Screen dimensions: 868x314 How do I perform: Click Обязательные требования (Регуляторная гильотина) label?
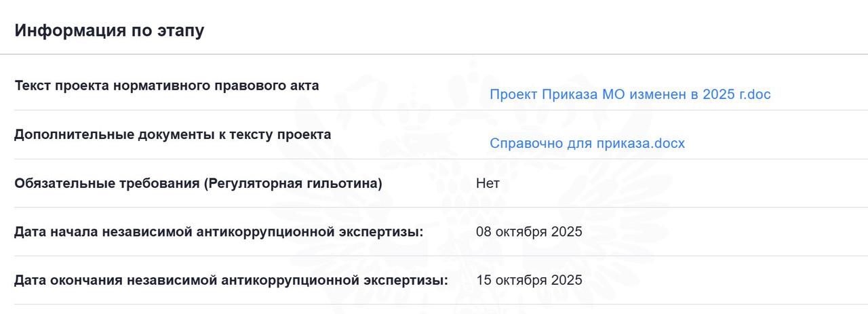click(x=197, y=183)
